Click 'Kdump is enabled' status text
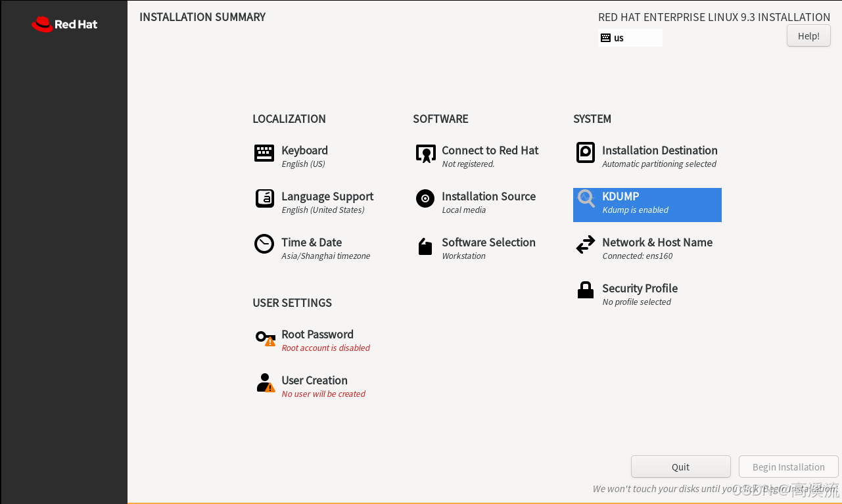Viewport: 842px width, 504px height. coord(635,210)
